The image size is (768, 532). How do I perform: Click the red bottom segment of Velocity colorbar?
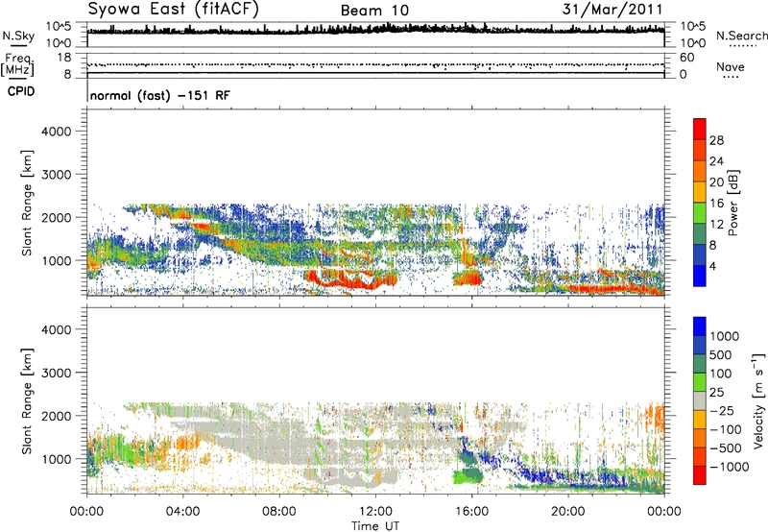[700, 475]
